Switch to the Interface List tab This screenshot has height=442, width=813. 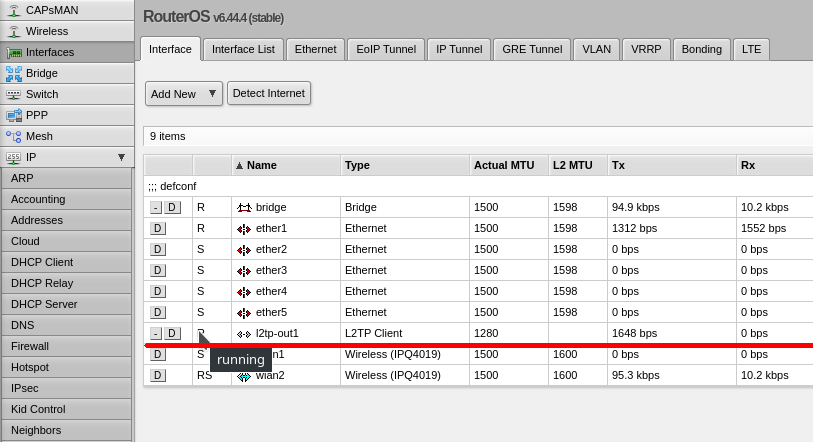[x=243, y=49]
